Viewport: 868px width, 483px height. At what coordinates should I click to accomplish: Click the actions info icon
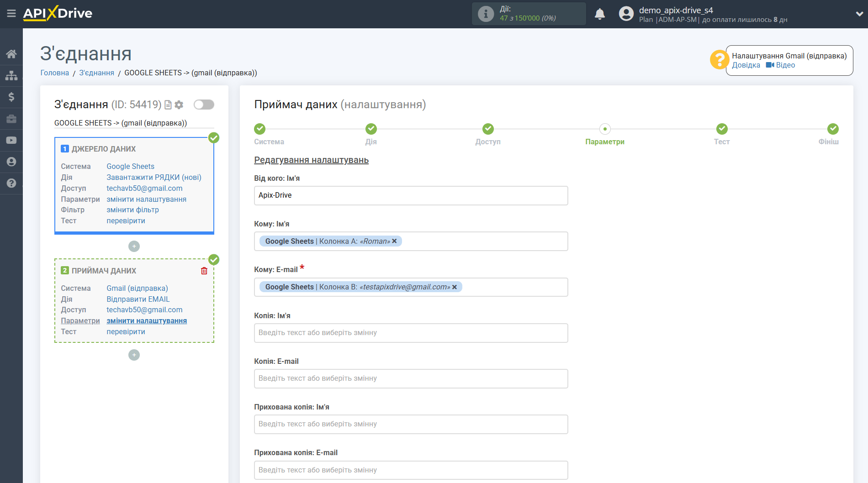[486, 14]
